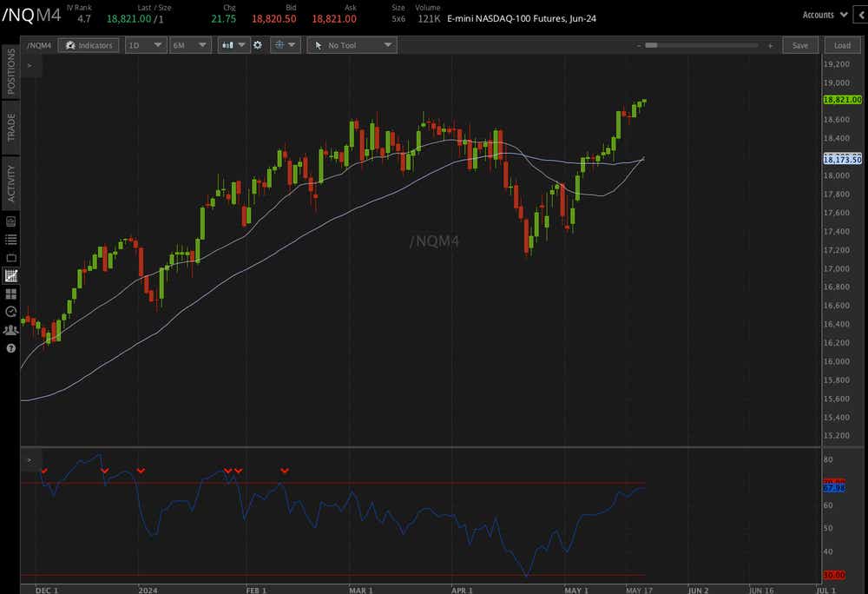Select the active Chart sidebar icon

tap(10, 275)
